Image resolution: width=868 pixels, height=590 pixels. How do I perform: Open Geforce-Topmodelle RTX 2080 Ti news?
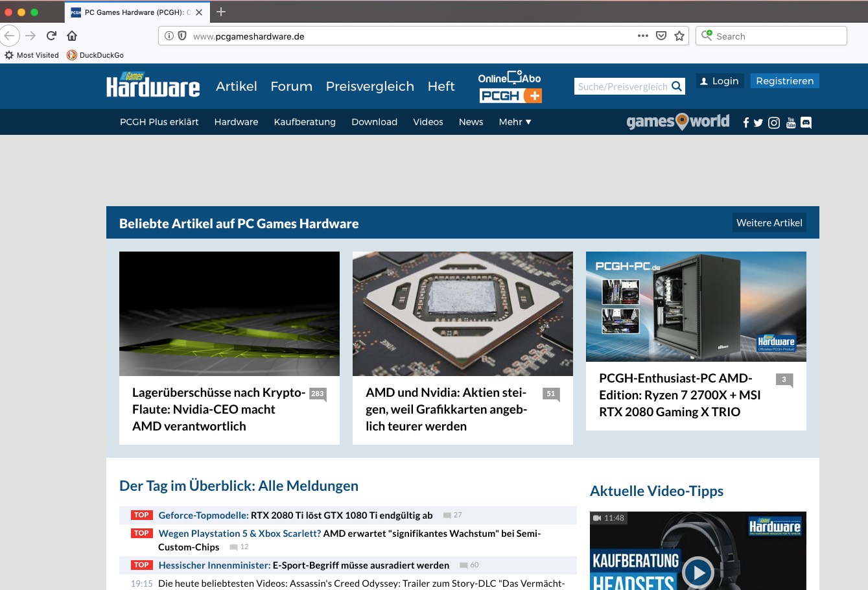tap(296, 515)
